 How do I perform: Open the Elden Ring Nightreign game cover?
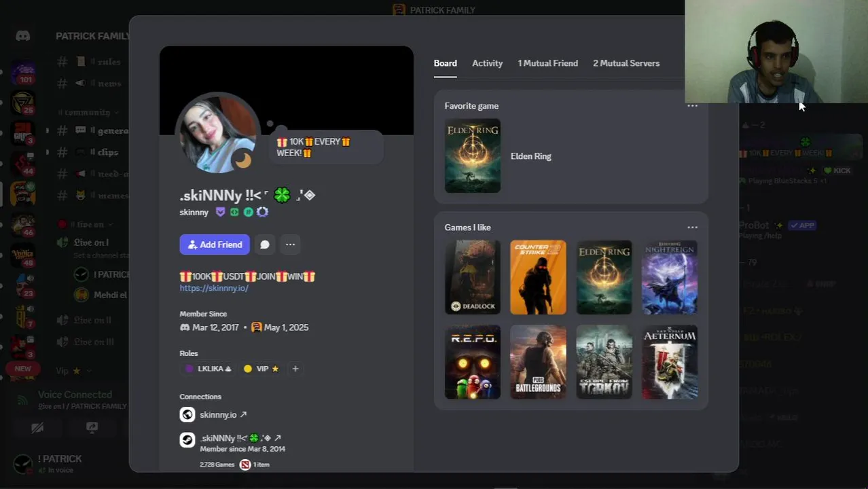point(670,277)
